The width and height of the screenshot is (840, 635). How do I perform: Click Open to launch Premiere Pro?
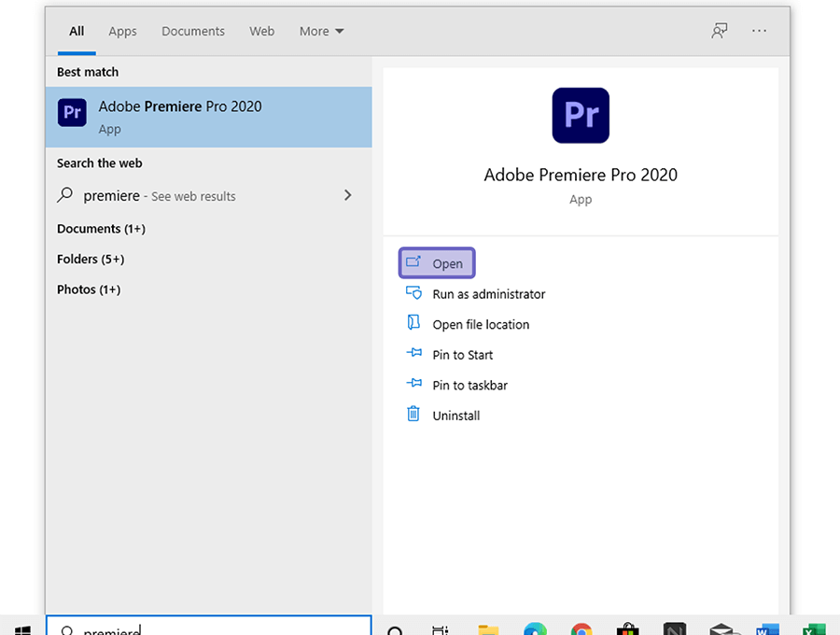click(x=437, y=263)
